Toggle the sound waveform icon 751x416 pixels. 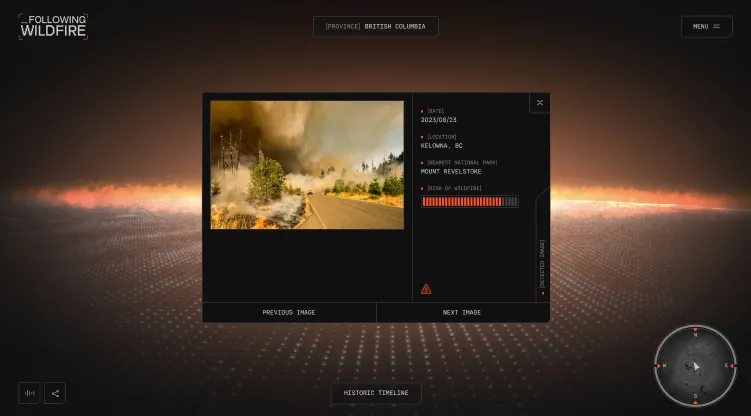pyautogui.click(x=29, y=393)
